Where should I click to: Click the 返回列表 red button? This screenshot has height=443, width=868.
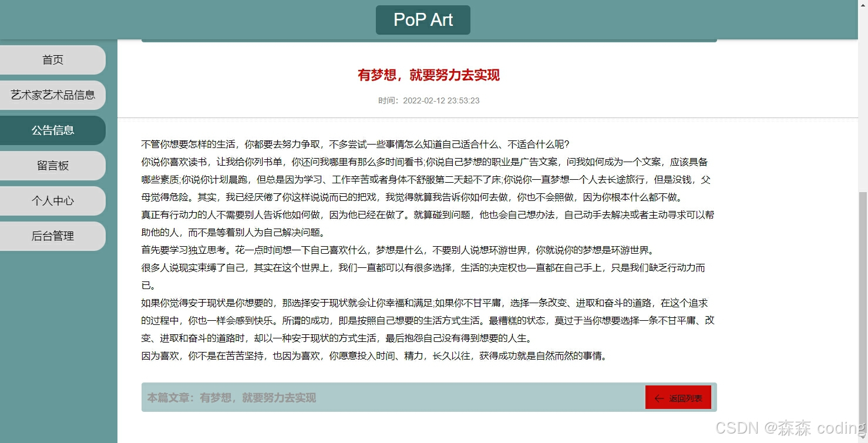coord(678,398)
